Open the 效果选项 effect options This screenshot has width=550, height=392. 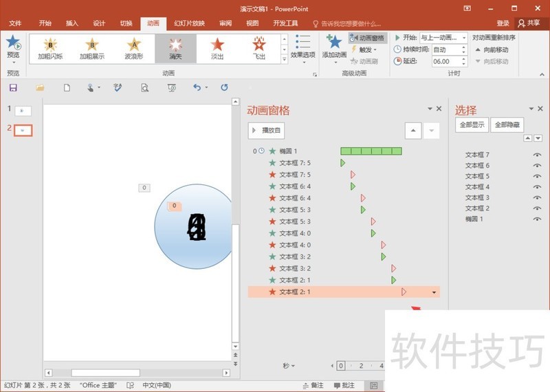point(302,47)
